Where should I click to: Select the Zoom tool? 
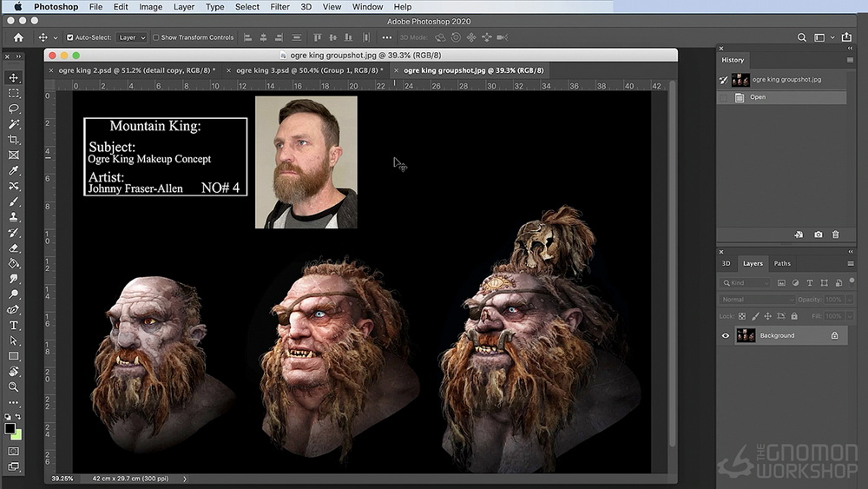click(14, 387)
